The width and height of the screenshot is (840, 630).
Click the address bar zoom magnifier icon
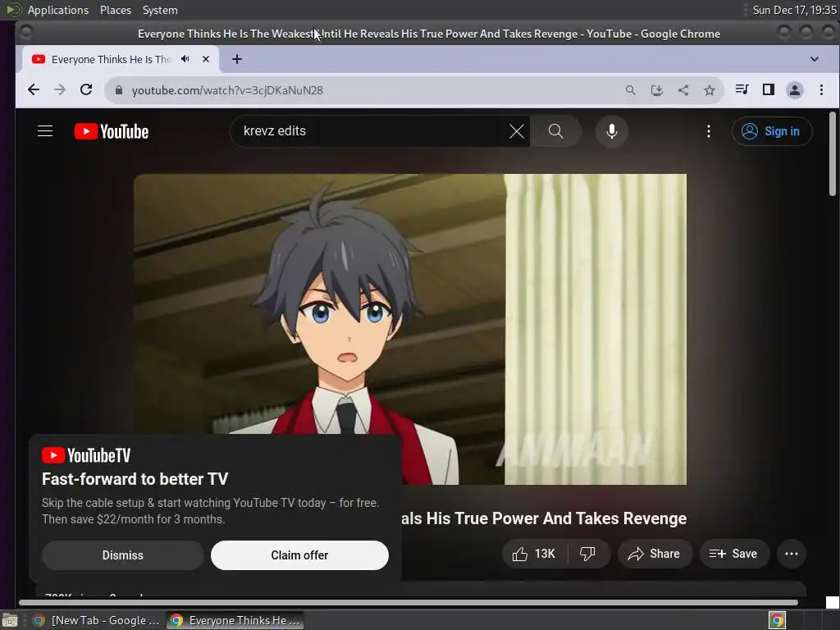pos(631,90)
